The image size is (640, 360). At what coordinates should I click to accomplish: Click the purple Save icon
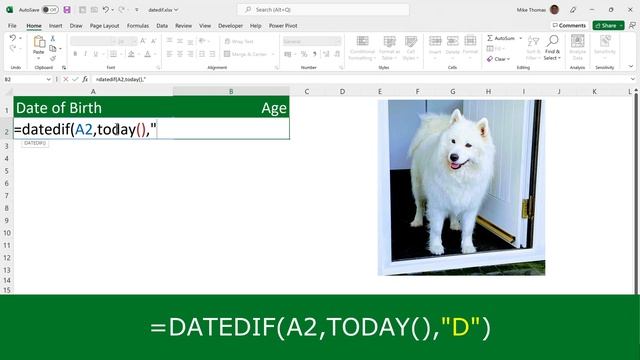click(67, 9)
